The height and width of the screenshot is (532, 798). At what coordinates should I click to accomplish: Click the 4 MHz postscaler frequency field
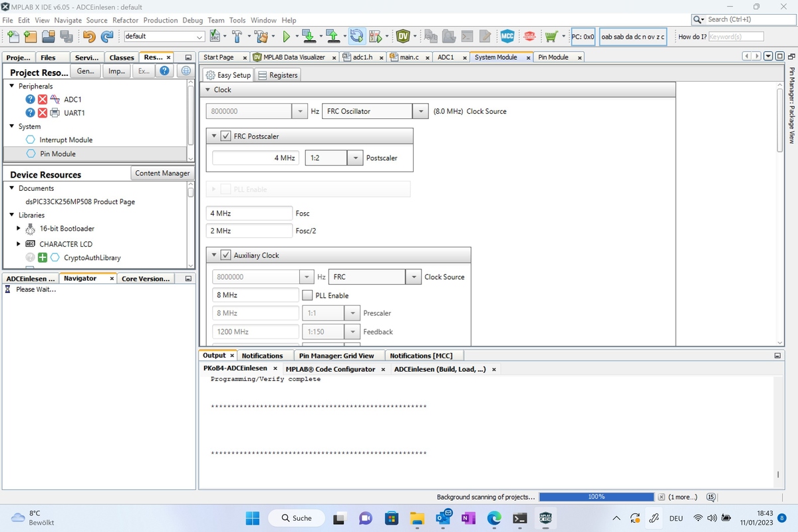[255, 158]
